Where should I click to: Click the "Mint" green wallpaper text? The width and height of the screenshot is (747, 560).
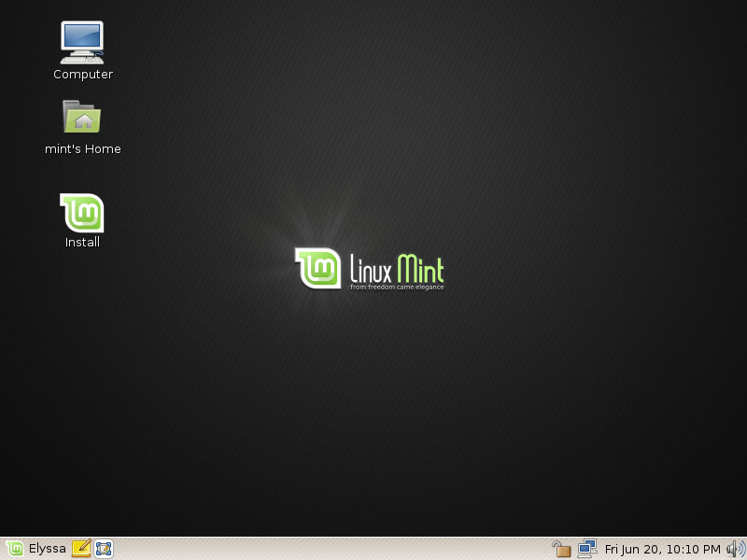tap(420, 269)
